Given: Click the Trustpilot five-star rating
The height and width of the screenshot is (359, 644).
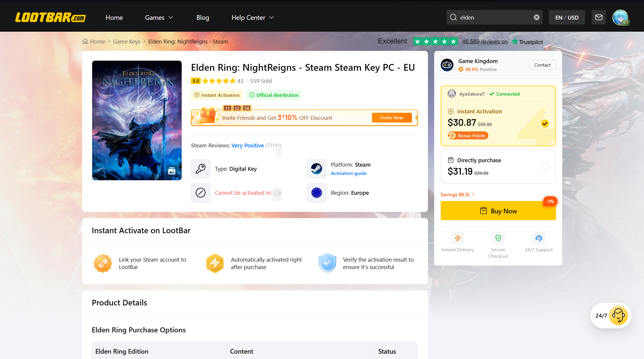Looking at the screenshot, I should (x=435, y=41).
